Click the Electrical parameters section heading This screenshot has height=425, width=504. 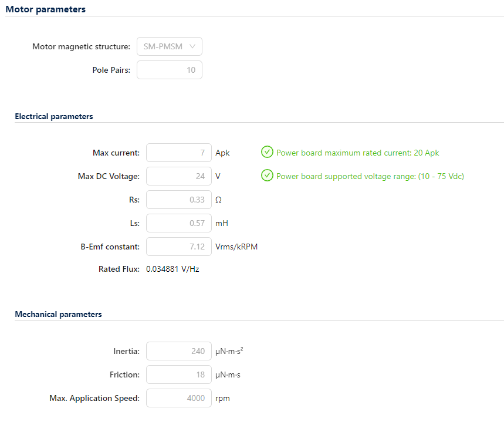[x=53, y=116]
